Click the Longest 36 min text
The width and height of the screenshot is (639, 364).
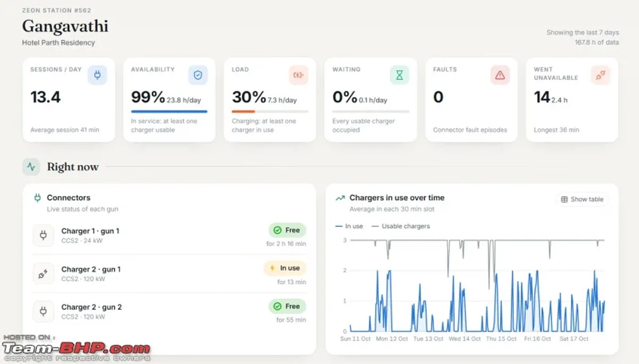click(556, 130)
